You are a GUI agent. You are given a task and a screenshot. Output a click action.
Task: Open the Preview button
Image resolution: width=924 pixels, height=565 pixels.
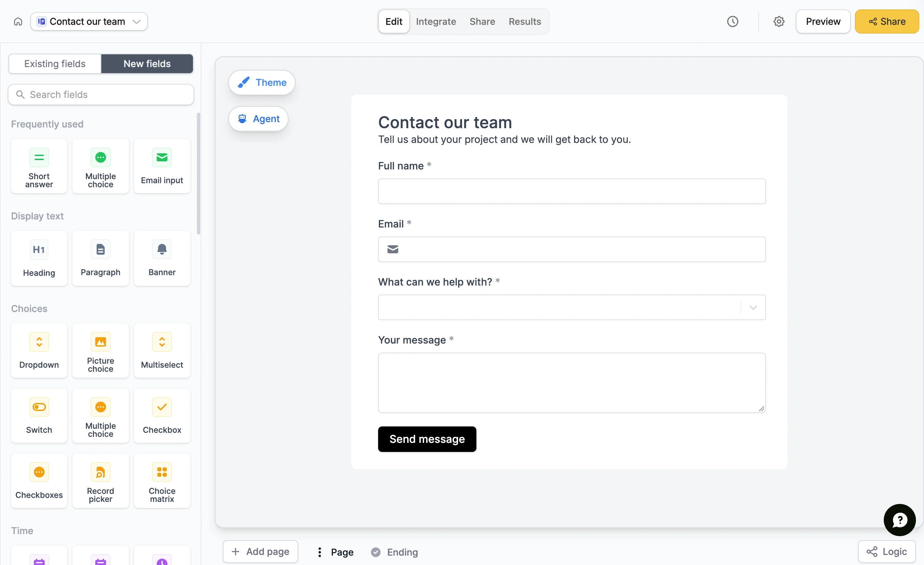tap(823, 21)
